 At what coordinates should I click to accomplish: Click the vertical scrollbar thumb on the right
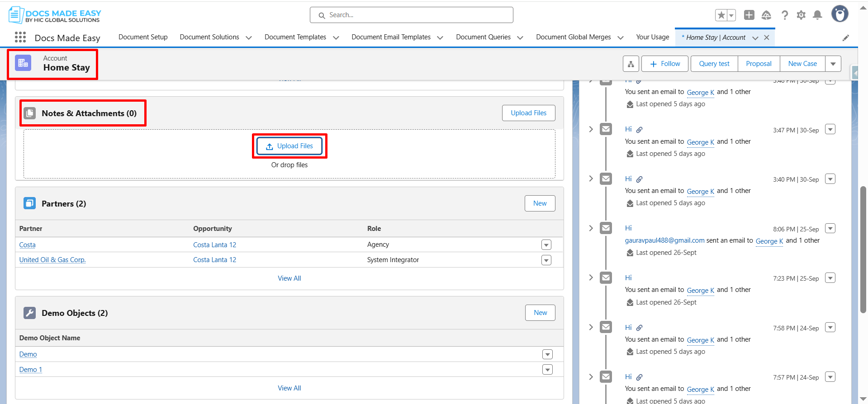click(x=863, y=249)
